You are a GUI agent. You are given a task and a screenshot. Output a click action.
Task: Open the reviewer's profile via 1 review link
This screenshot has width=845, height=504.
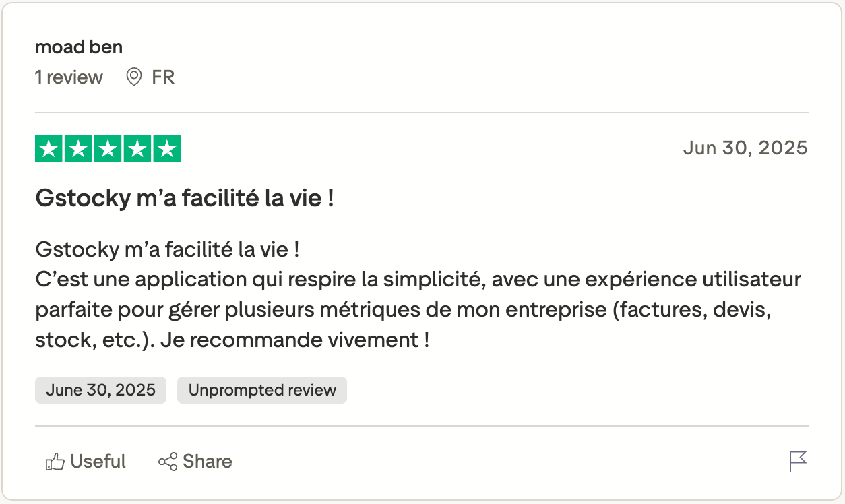(x=68, y=77)
